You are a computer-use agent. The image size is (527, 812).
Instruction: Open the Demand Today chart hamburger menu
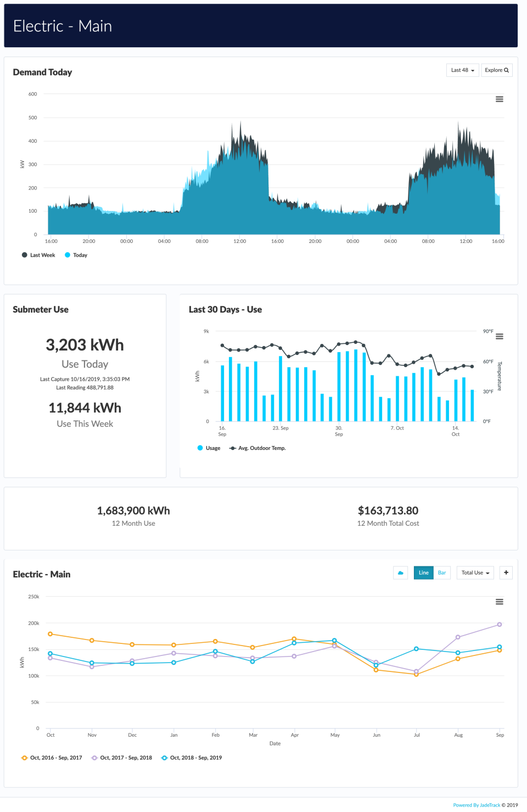(499, 99)
